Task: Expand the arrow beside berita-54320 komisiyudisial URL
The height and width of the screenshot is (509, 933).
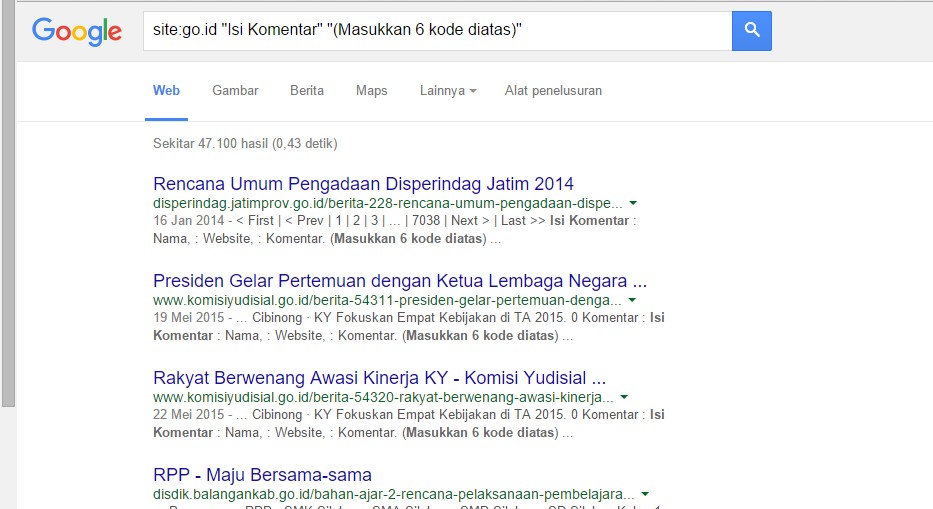Action: (624, 397)
